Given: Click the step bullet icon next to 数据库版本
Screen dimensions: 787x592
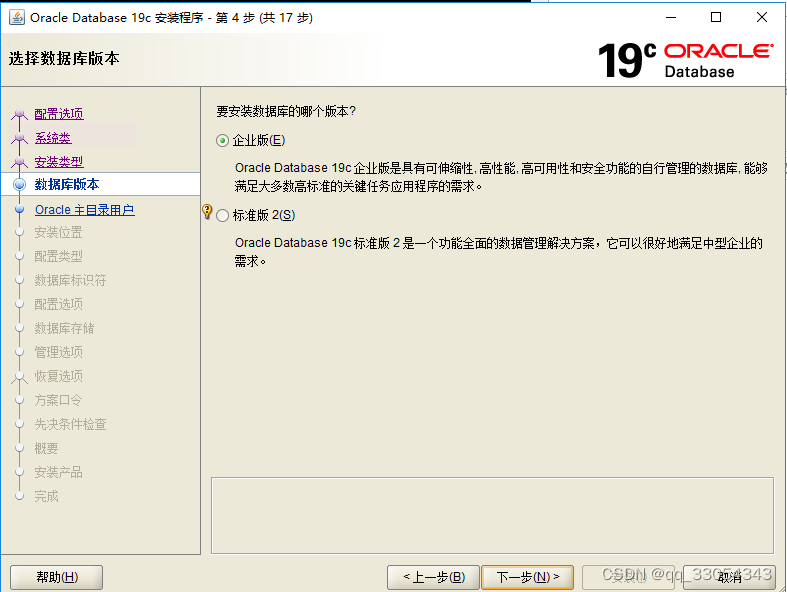Looking at the screenshot, I should click(20, 184).
